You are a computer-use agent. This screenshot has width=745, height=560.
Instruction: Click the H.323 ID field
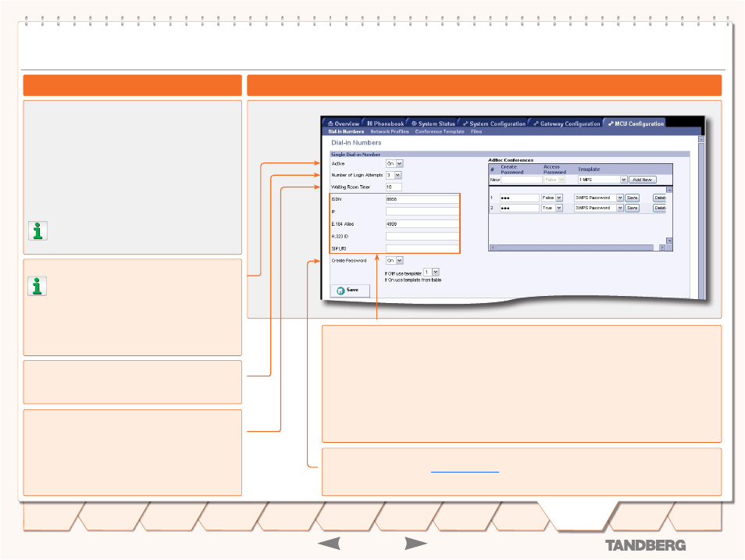click(422, 237)
